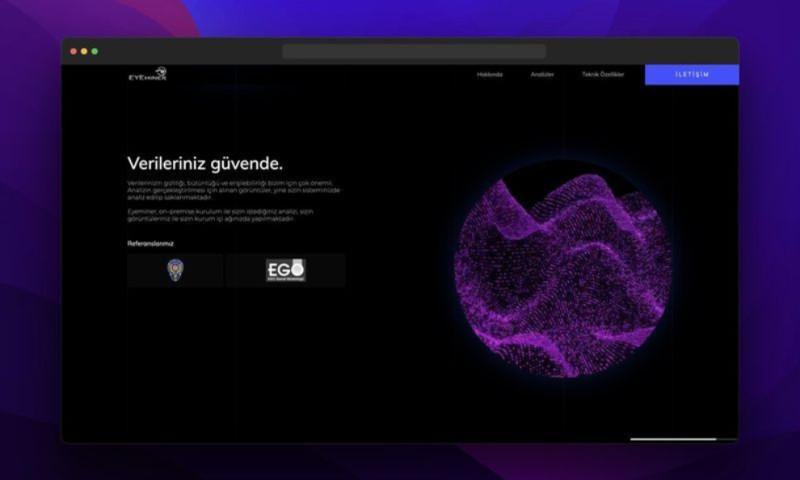
Task: Click the Referanslarımız label
Action: point(150,243)
